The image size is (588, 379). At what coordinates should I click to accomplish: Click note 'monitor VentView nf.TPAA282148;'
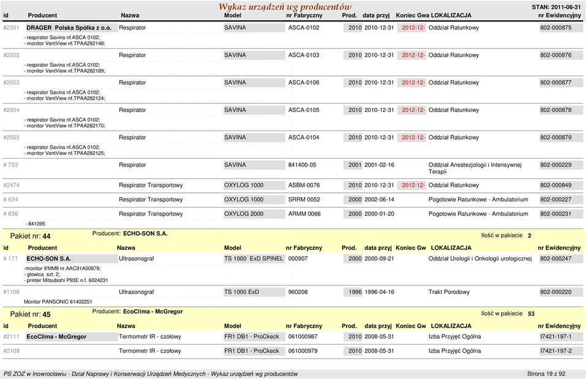(x=66, y=43)
